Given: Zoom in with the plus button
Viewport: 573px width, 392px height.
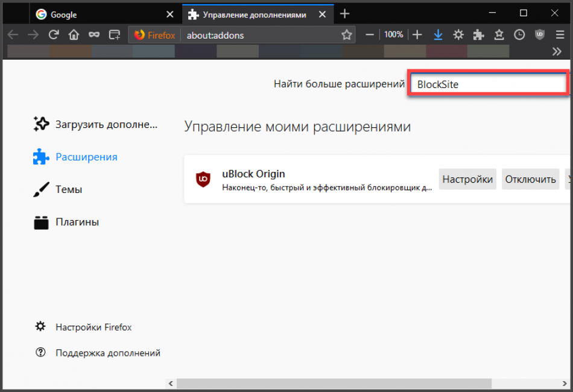Looking at the screenshot, I should click(417, 35).
